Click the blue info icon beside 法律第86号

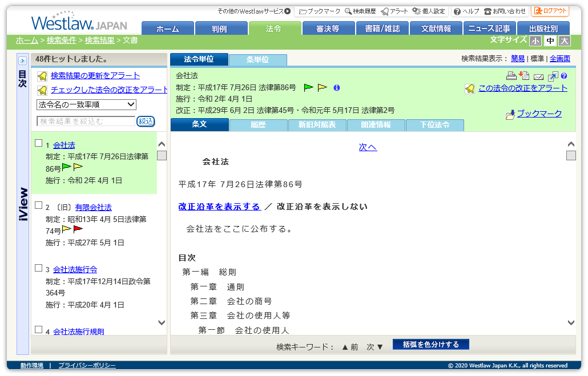point(336,88)
